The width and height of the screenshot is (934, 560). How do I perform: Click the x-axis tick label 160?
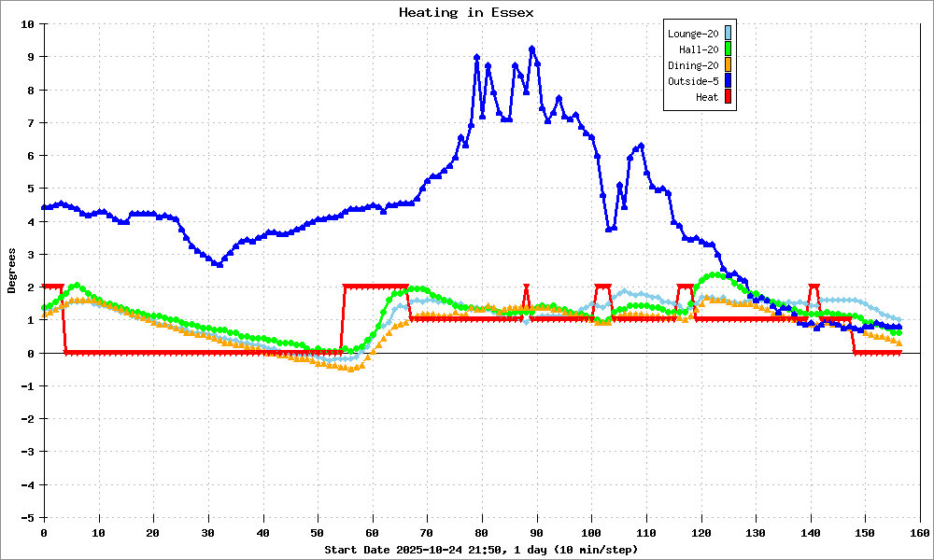click(921, 532)
